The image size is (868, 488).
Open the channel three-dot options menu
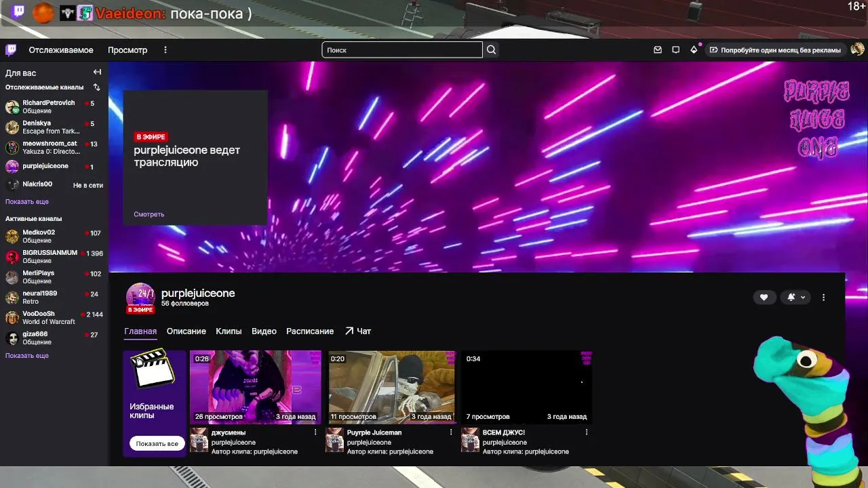tap(824, 298)
